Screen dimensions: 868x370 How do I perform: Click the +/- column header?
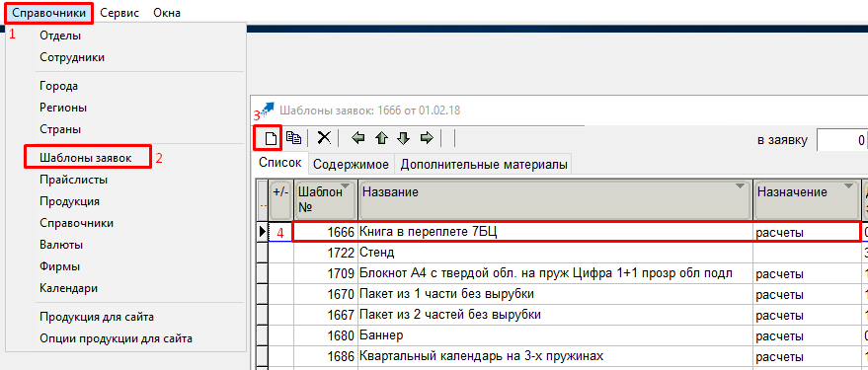click(x=281, y=199)
